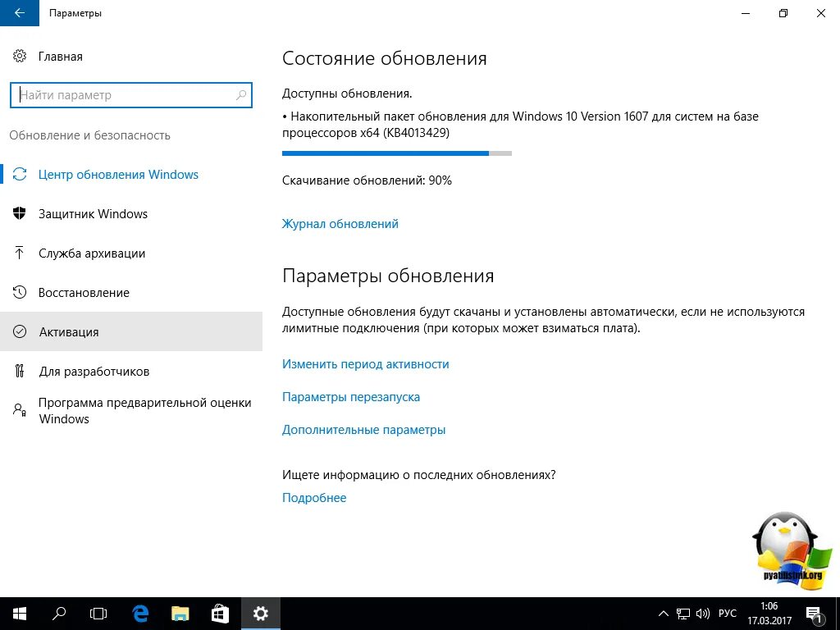The image size is (840, 630).
Task: Click the Скачивание обновлений: 90% status text
Action: click(367, 180)
